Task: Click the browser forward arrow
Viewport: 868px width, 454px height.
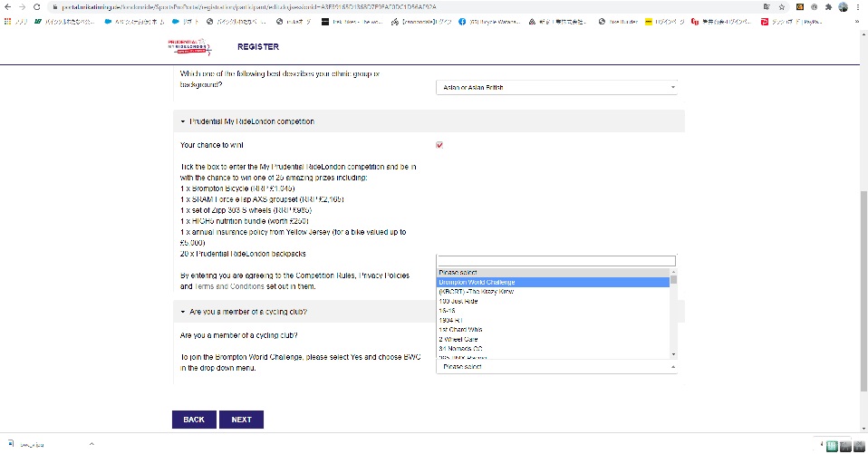Action: point(22,7)
